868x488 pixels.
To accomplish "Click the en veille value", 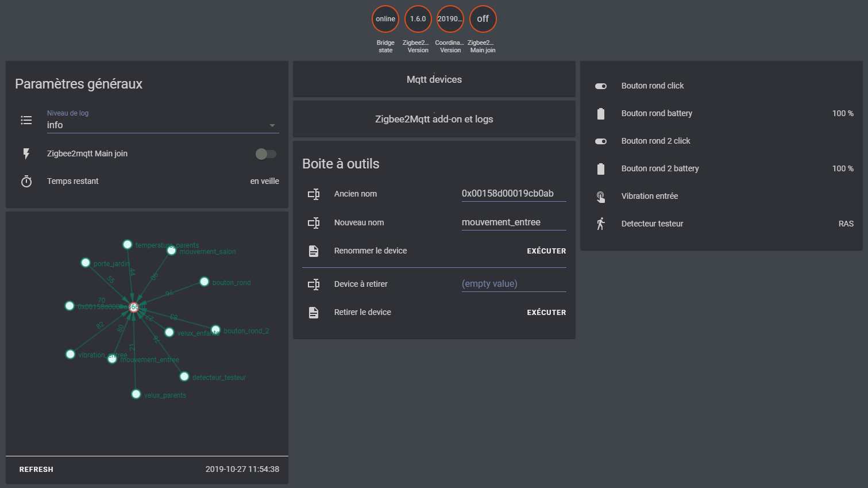I will coord(265,181).
